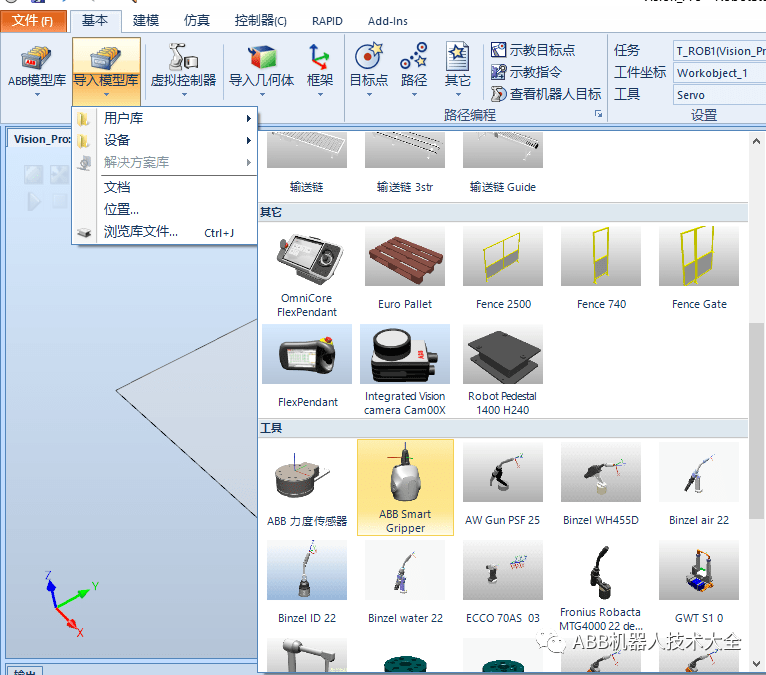Open the 文档 menu entry
The width and height of the screenshot is (766, 675).
[165, 187]
